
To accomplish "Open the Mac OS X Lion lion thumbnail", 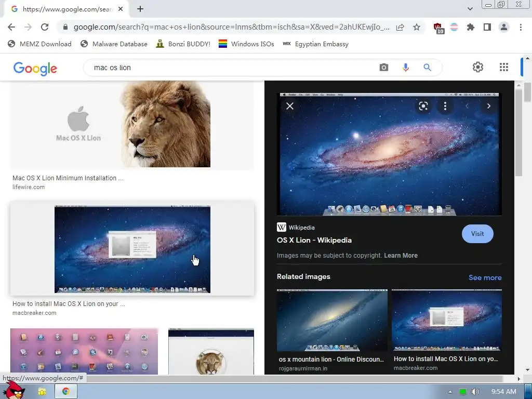I will pyautogui.click(x=132, y=124).
